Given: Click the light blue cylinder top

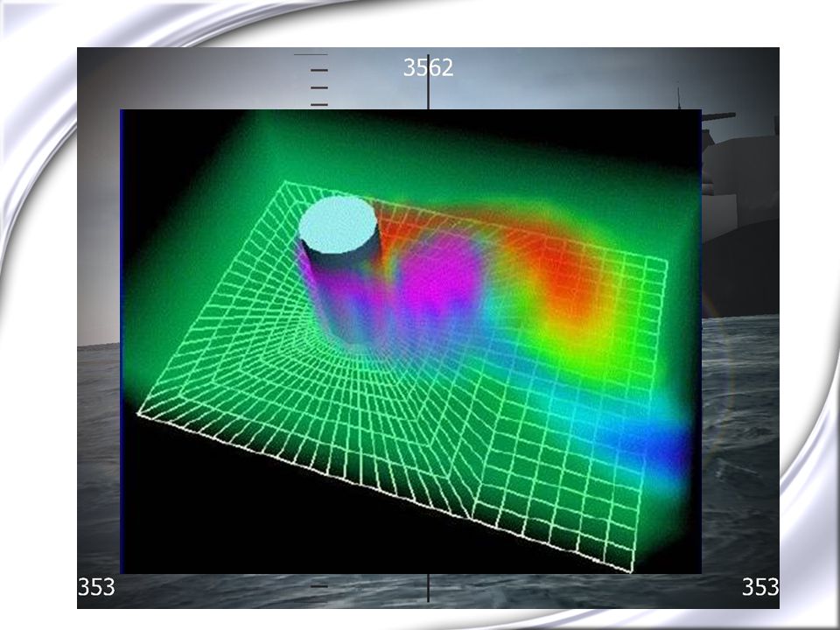Looking at the screenshot, I should [x=338, y=225].
